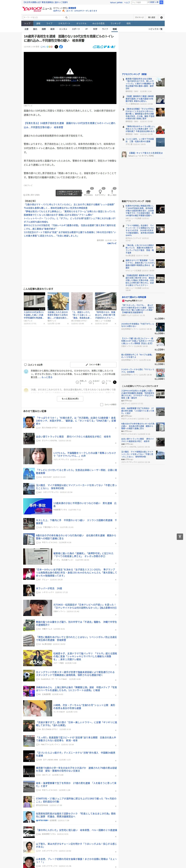
Task: Open article 米ラッパーが死去 26歳
Action: pos(49,588)
